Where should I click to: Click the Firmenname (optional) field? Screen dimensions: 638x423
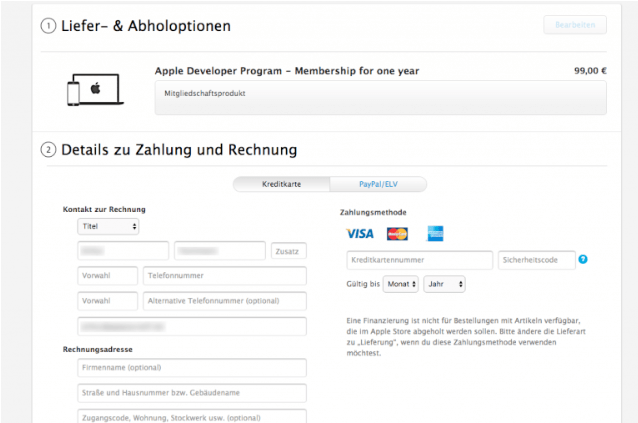point(192,368)
